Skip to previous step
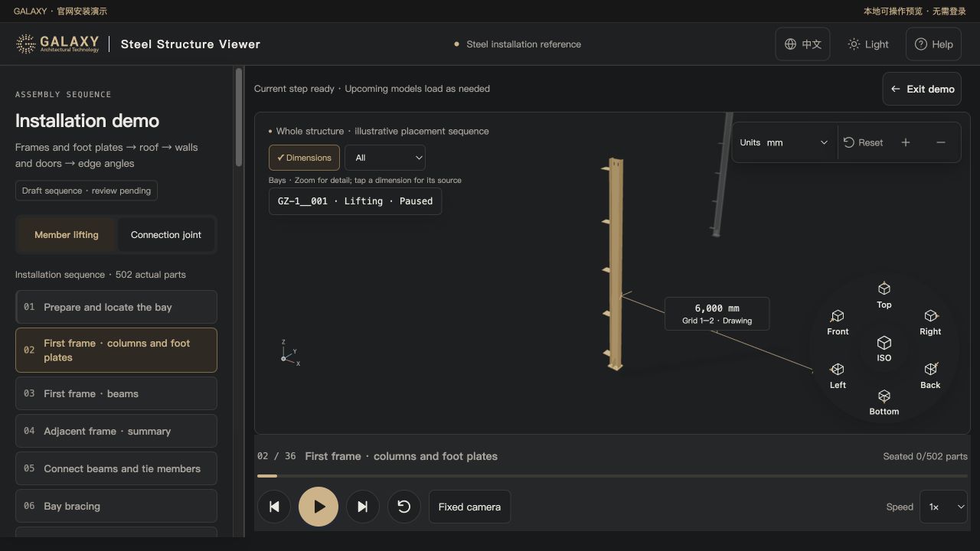Image resolution: width=980 pixels, height=551 pixels. click(x=274, y=507)
